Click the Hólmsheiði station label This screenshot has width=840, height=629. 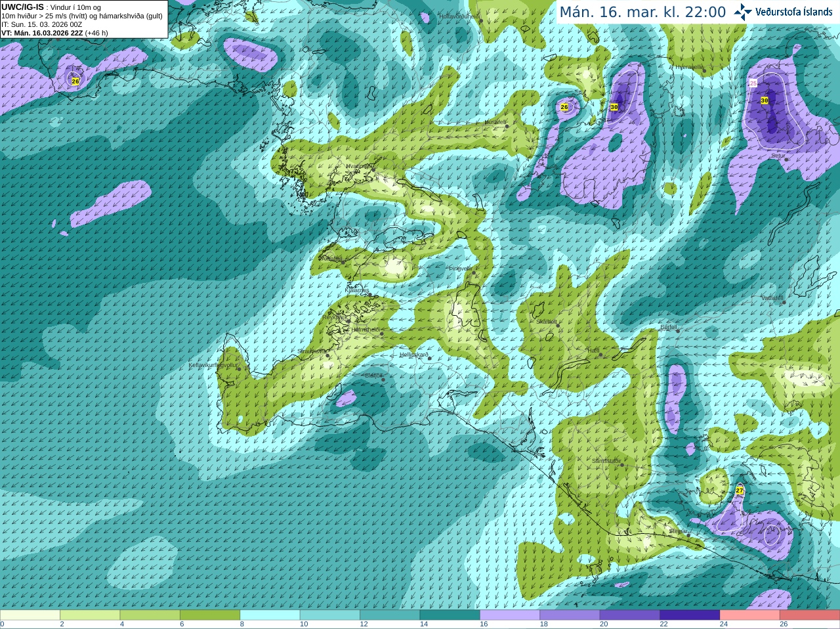click(366, 330)
